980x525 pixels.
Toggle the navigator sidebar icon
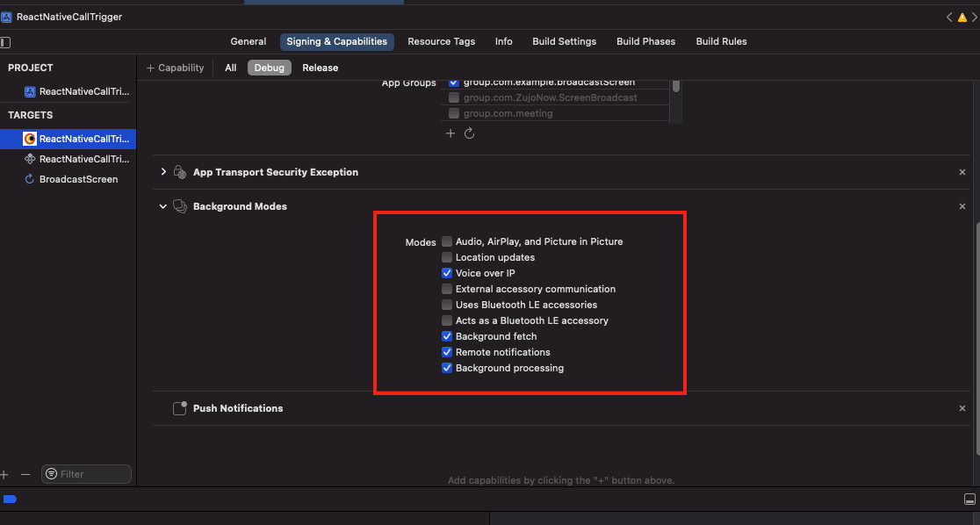coord(5,42)
